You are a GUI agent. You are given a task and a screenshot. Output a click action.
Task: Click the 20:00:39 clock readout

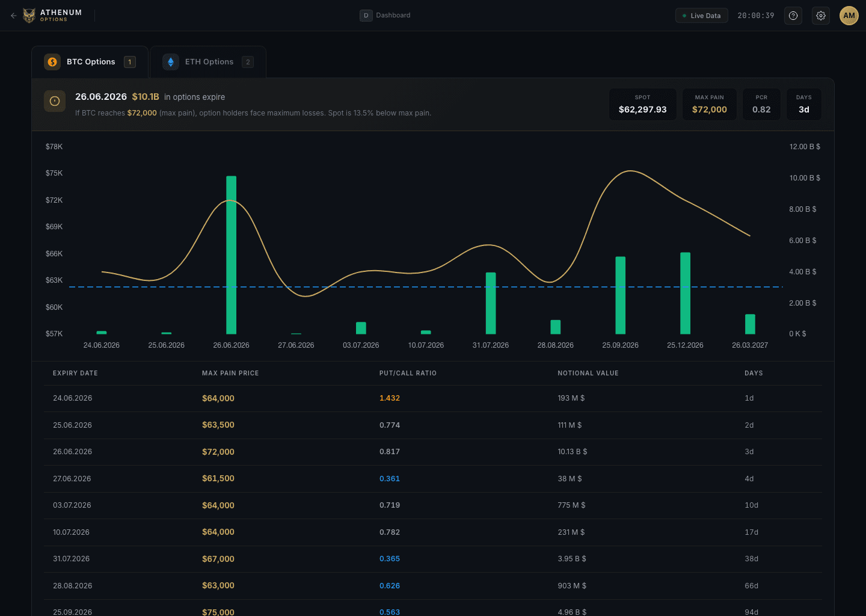click(x=756, y=16)
